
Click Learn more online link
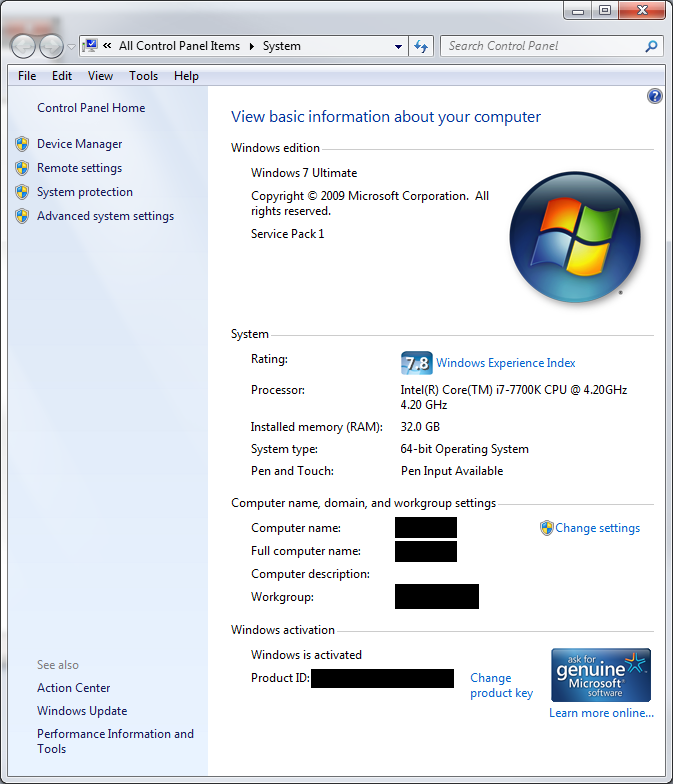(x=602, y=713)
